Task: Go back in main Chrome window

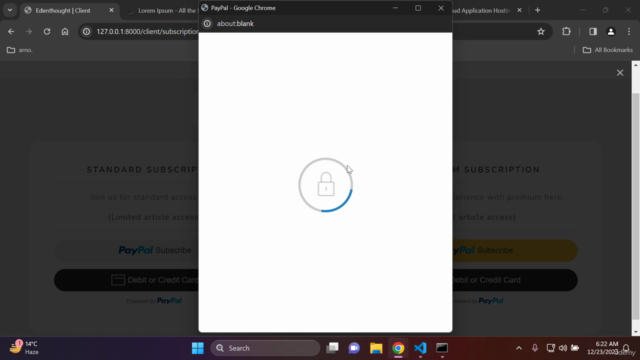Action: 11,31
